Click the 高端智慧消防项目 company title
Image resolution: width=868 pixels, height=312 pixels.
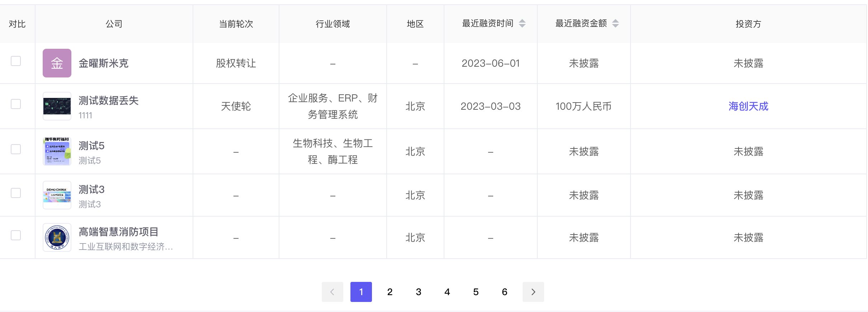click(118, 232)
